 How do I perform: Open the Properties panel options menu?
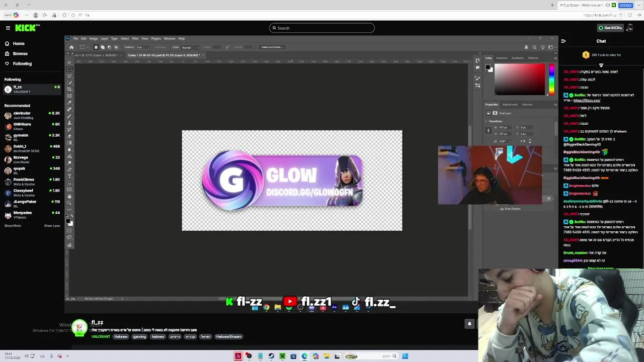pos(555,105)
